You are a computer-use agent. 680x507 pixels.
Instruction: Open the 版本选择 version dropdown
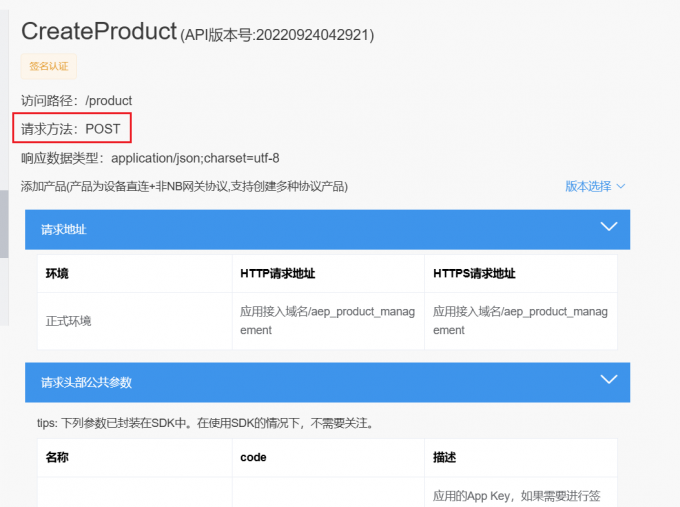click(x=595, y=186)
